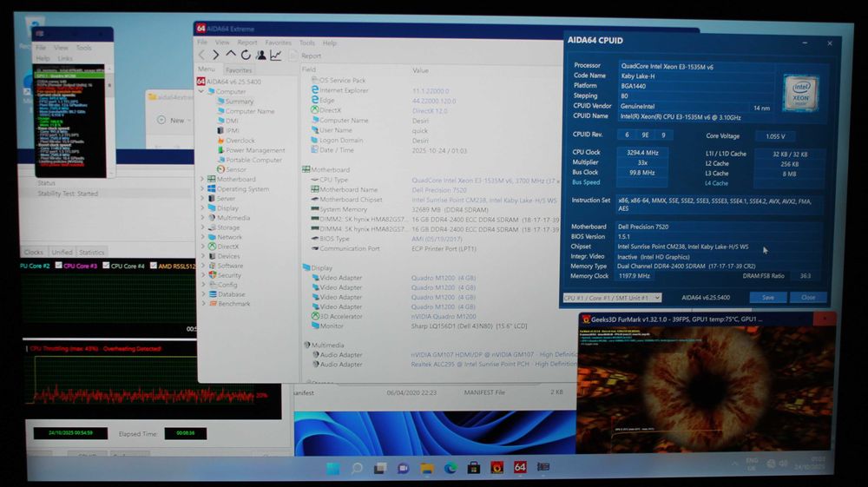Open Task View from the taskbar
The width and height of the screenshot is (868, 487).
[x=380, y=468]
